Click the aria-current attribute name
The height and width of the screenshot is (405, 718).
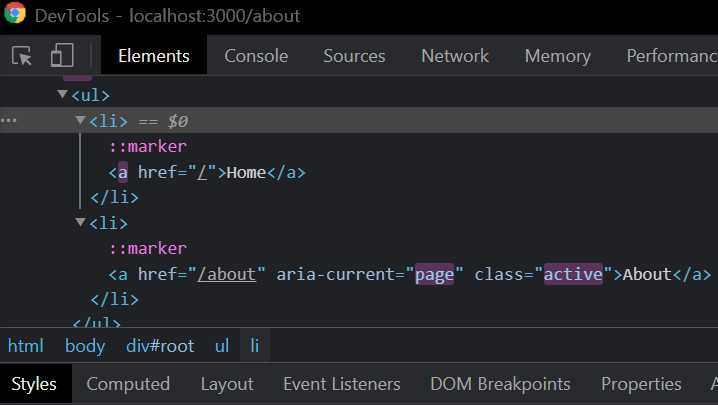tap(335, 274)
